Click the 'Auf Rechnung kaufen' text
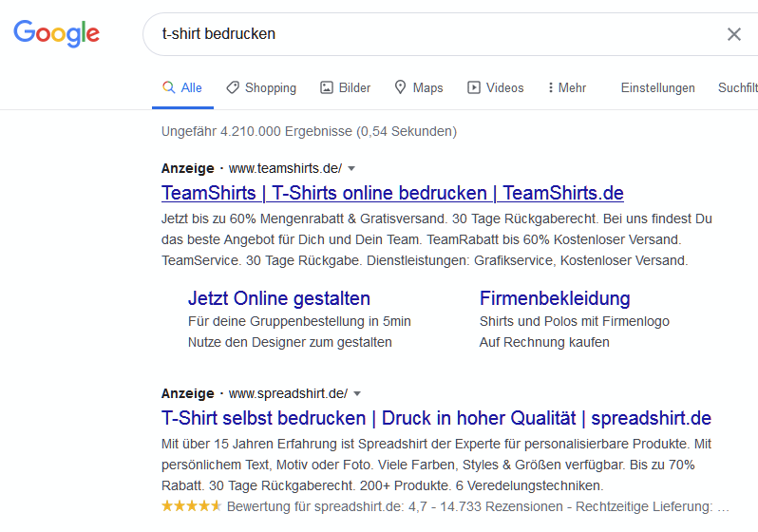The image size is (758, 532). 544,342
